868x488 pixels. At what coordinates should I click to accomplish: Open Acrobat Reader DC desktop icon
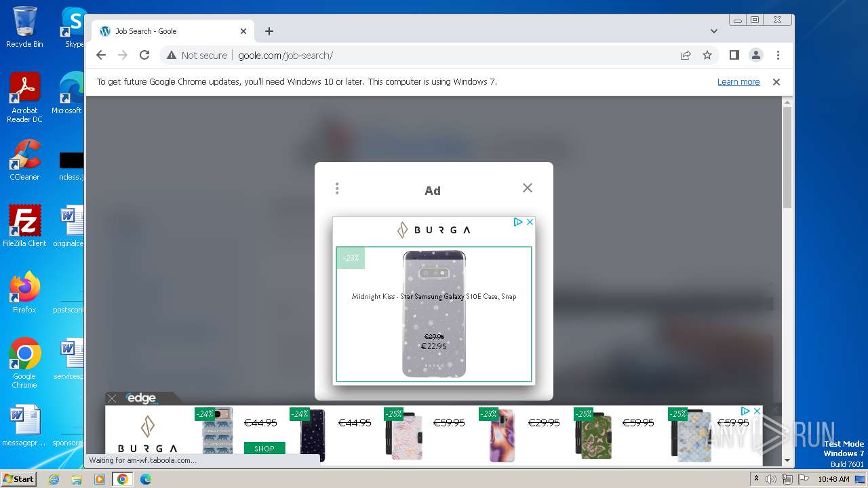24,98
